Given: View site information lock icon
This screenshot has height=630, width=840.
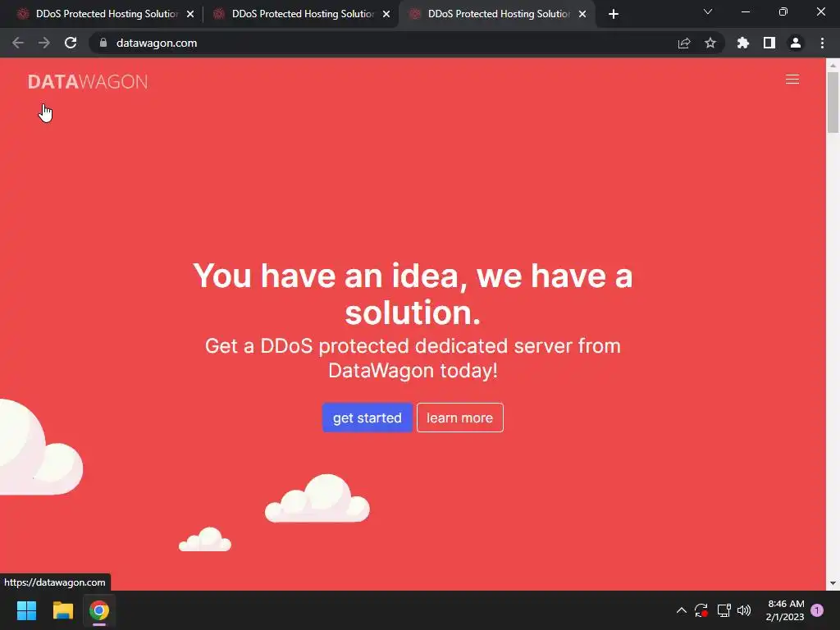Looking at the screenshot, I should coord(103,43).
